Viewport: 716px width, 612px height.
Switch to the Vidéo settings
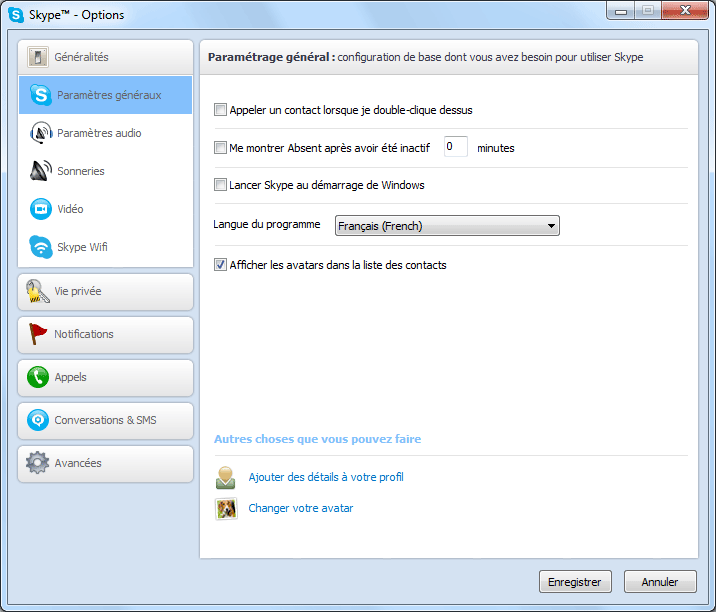tap(105, 209)
